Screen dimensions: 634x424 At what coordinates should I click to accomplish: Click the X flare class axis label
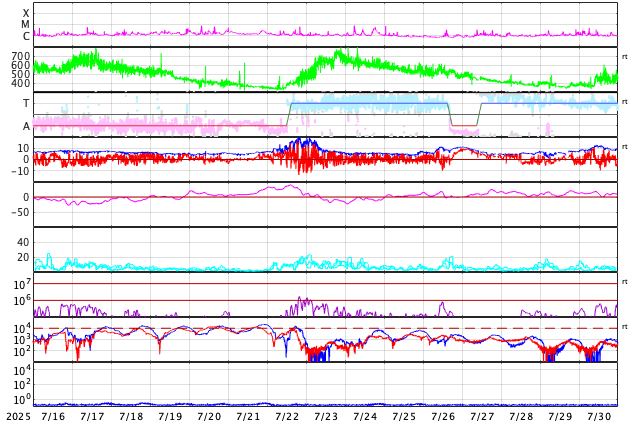click(x=26, y=13)
